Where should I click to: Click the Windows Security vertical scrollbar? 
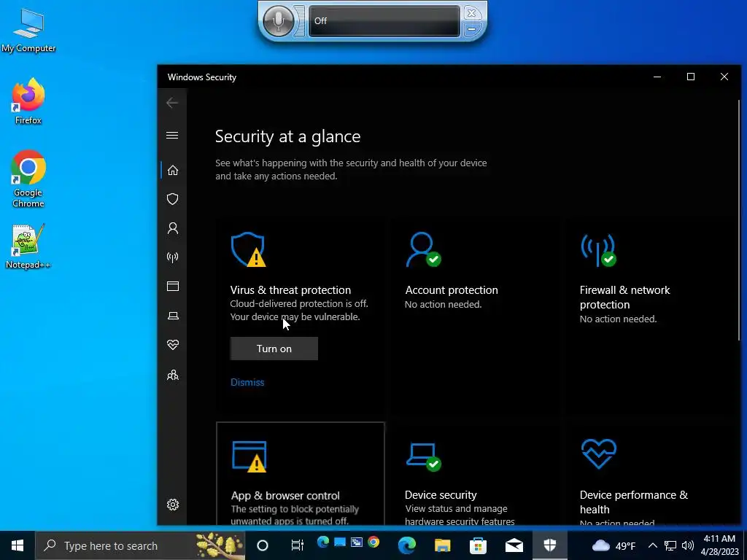tap(740, 219)
